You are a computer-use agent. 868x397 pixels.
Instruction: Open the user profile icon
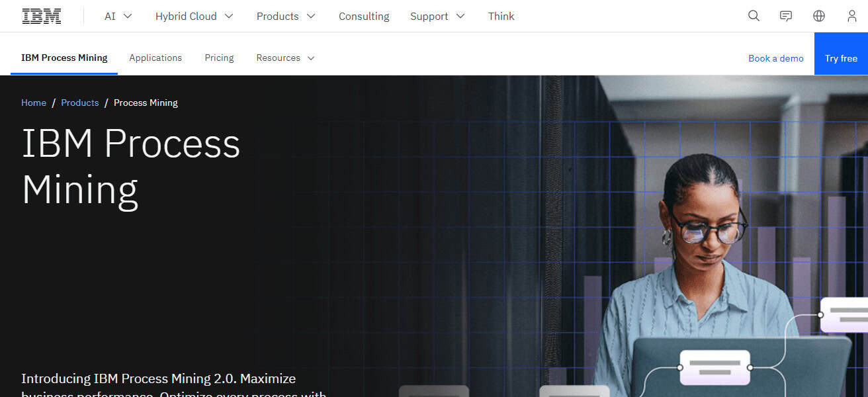pos(852,16)
